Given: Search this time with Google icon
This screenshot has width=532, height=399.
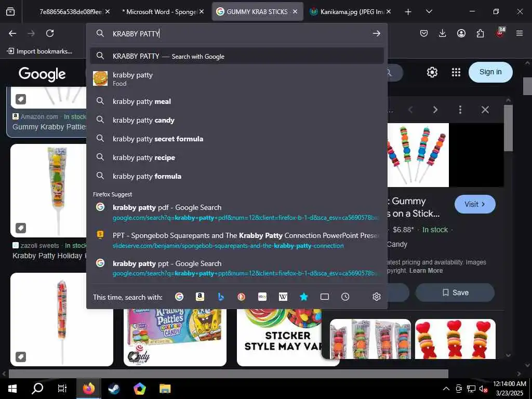Looking at the screenshot, I should click(179, 297).
